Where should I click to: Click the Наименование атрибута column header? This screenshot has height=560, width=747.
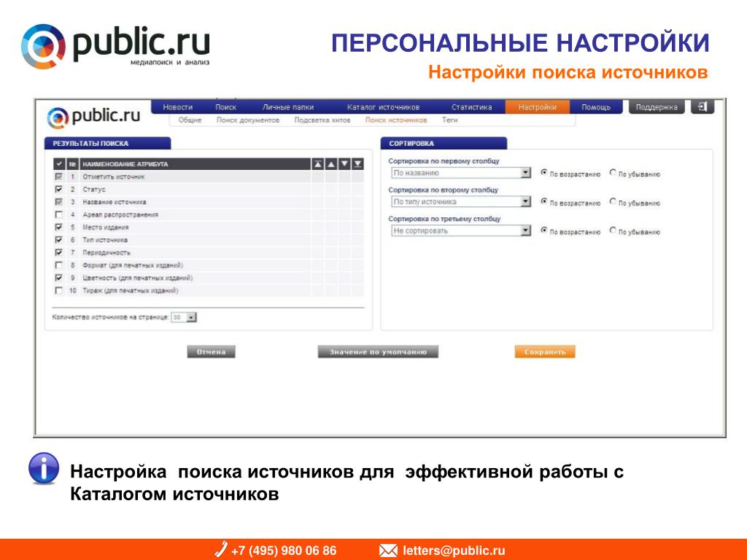(195, 164)
